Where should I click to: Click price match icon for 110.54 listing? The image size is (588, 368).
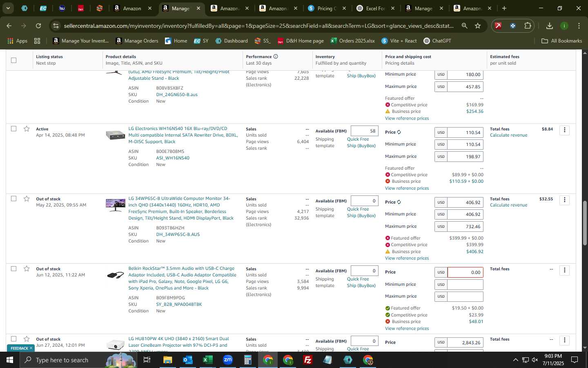(399, 132)
